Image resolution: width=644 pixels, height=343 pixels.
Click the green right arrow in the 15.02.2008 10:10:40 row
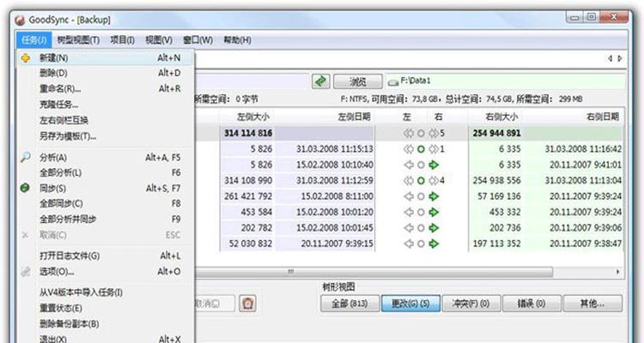[434, 165]
